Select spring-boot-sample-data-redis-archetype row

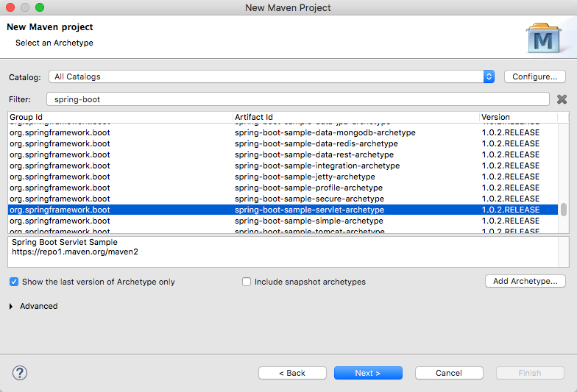click(x=283, y=143)
